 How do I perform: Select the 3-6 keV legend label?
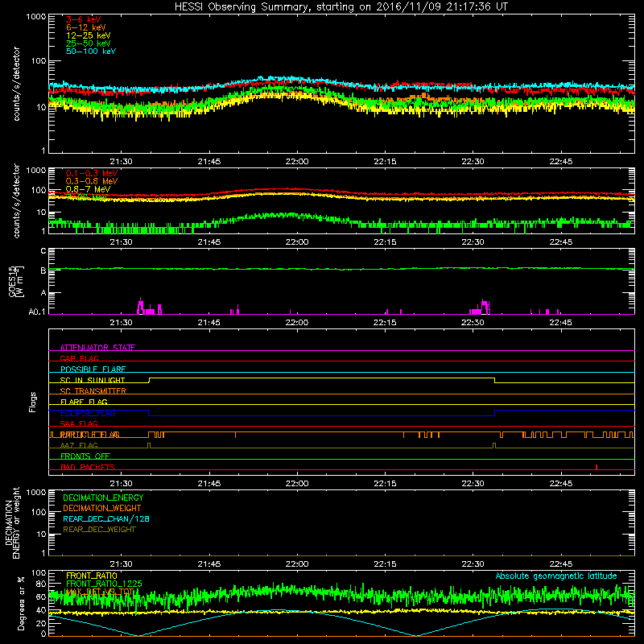(x=84, y=19)
